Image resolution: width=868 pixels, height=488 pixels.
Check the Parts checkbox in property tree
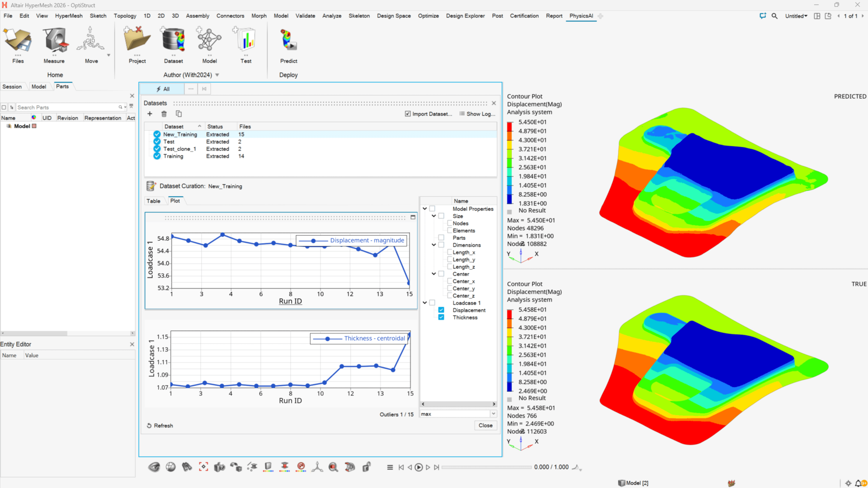pos(441,238)
